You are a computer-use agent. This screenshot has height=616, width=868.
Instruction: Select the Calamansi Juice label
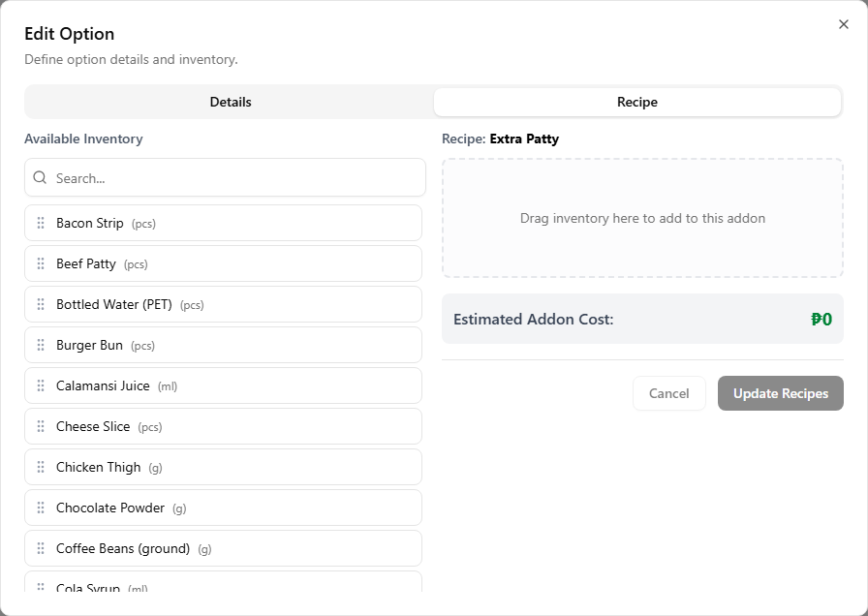pos(103,385)
